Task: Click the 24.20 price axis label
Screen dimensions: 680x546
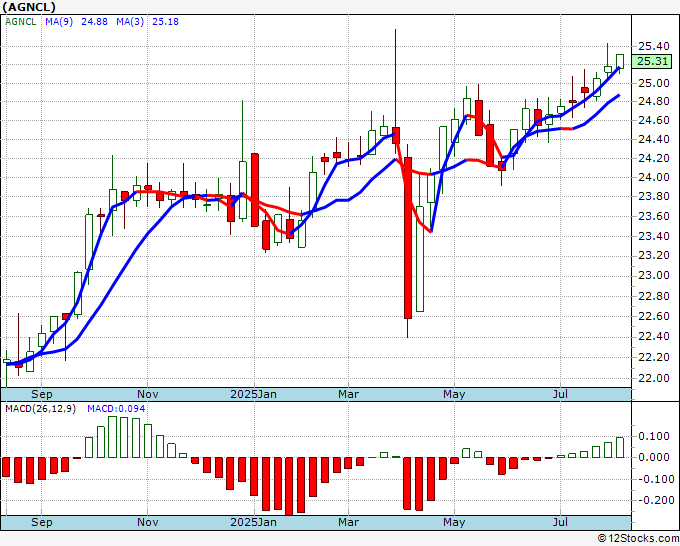Action: (654, 158)
